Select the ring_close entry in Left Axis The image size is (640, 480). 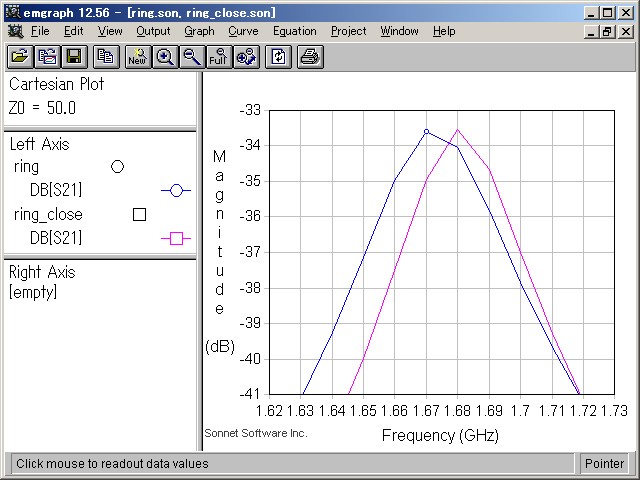(48, 215)
